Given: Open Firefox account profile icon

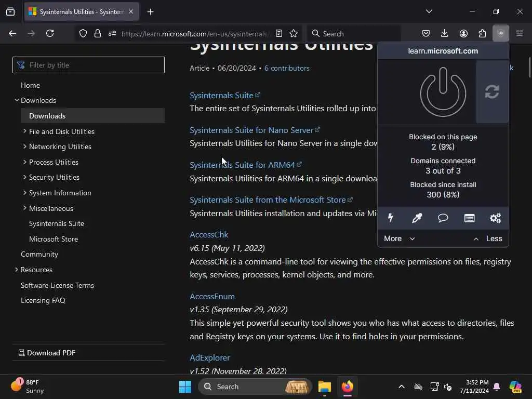Looking at the screenshot, I should pyautogui.click(x=463, y=33).
